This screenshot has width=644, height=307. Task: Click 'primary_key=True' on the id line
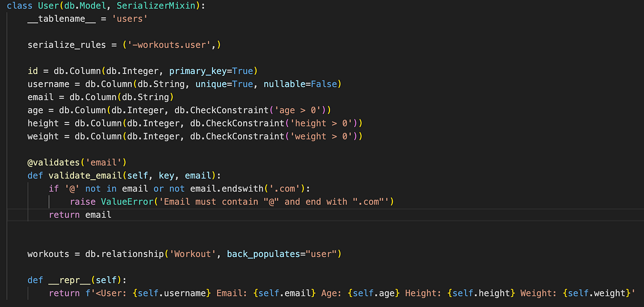pos(211,71)
